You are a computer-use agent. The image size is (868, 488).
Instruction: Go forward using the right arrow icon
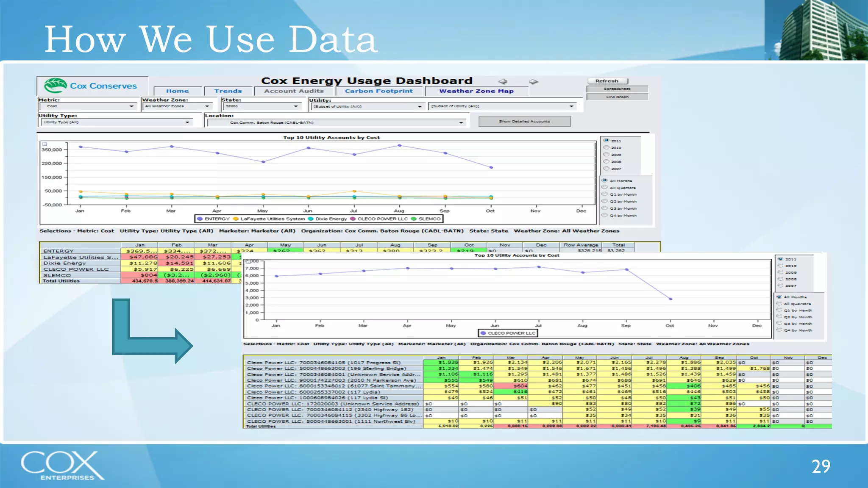point(534,81)
